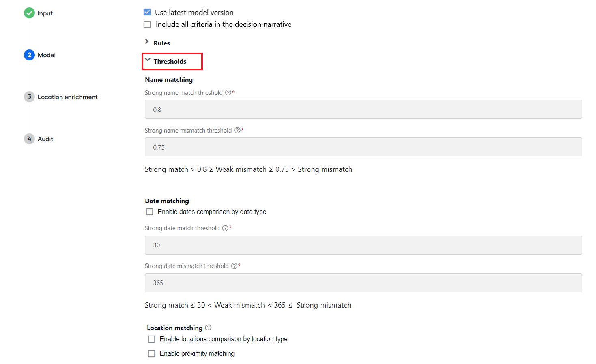Show help for Strong date match threshold
The width and height of the screenshot is (596, 364).
point(225,228)
